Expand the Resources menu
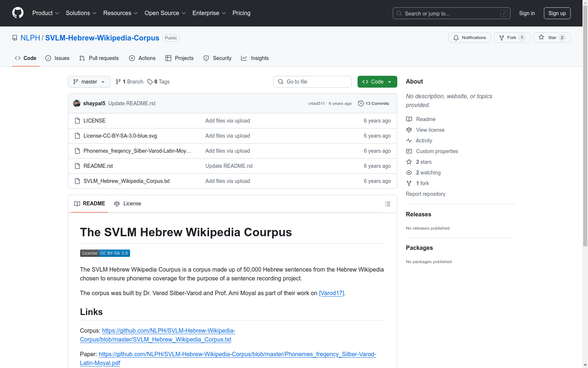588x368 pixels. click(121, 13)
